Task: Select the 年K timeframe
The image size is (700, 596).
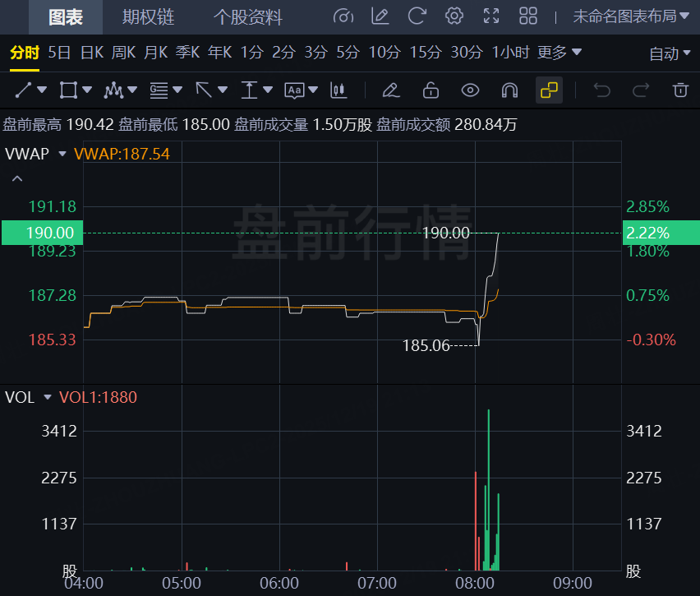Action: (219, 53)
